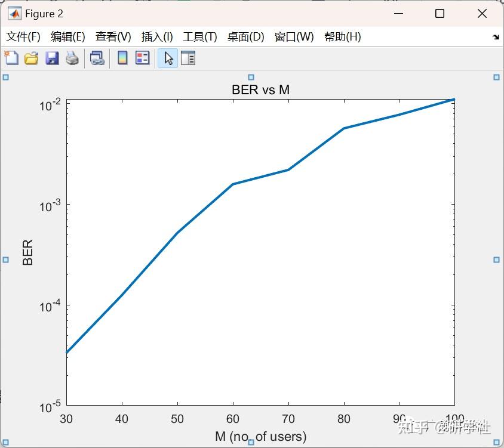Click the New Figure toolbar icon
This screenshot has width=504, height=448.
coord(11,58)
